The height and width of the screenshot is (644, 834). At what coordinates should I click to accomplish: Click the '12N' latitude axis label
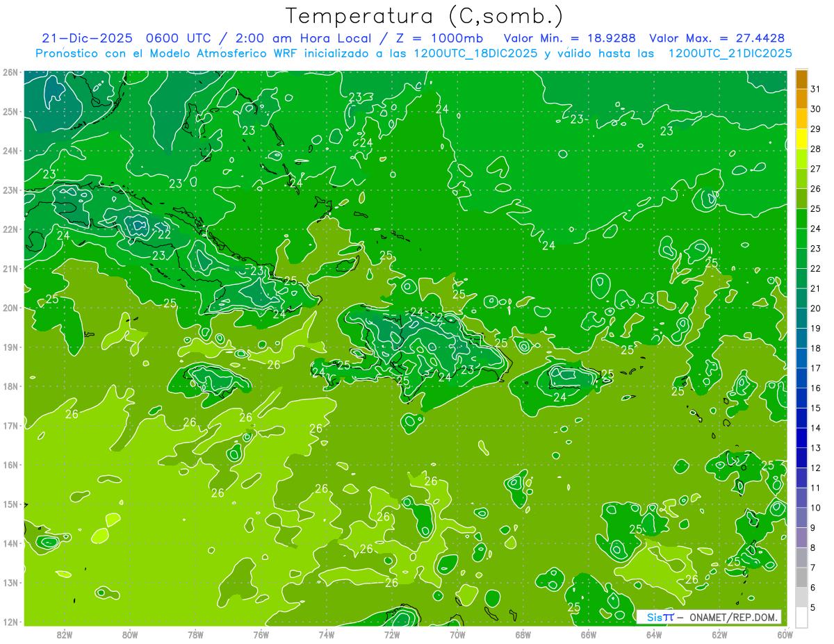(x=10, y=622)
